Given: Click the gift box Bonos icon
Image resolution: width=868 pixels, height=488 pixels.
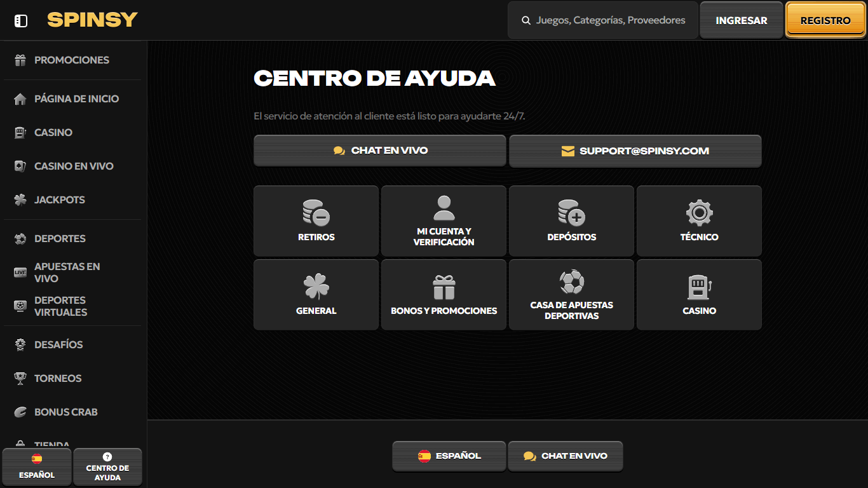Looking at the screenshot, I should point(444,287).
